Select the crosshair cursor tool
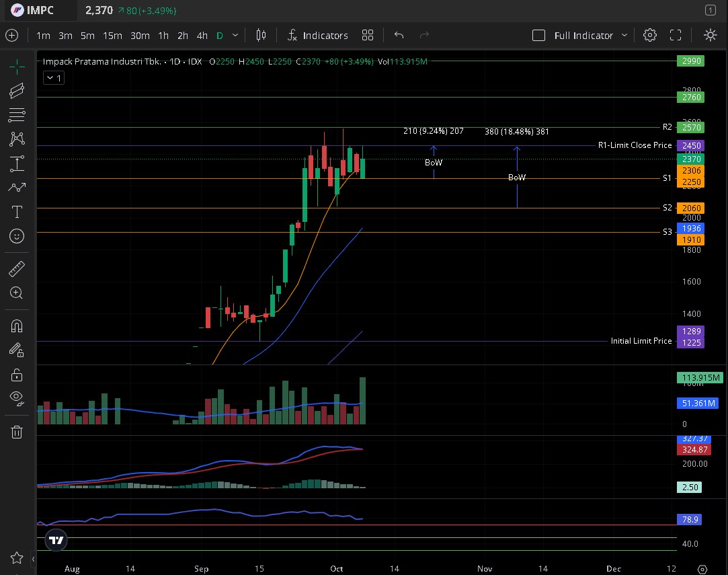728x575 pixels. [x=17, y=65]
